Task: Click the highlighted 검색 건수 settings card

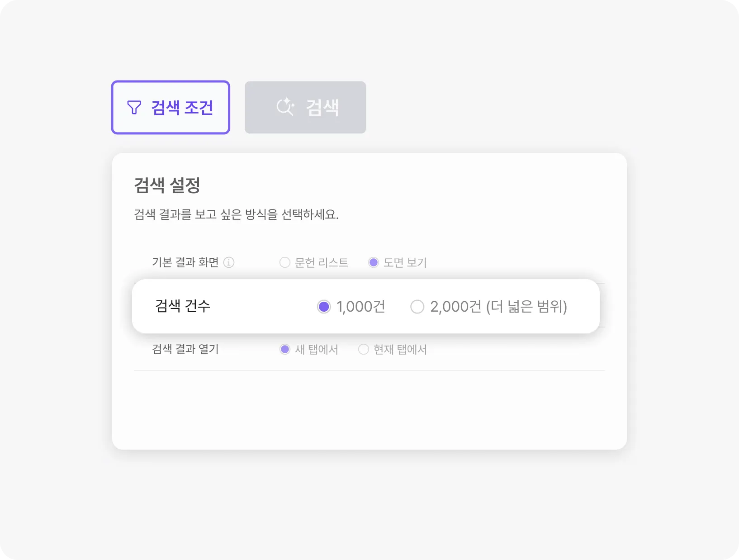Action: [365, 307]
